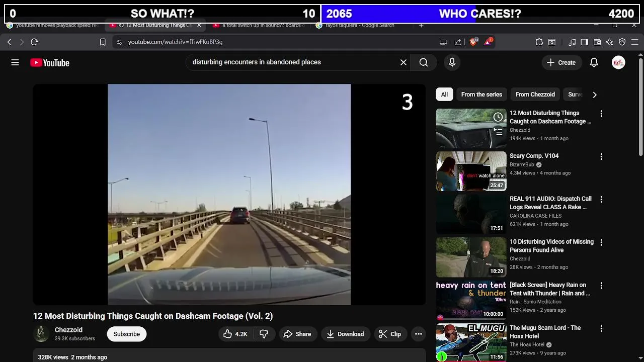Select the From the series chip
This screenshot has height=362, width=644.
(x=481, y=95)
